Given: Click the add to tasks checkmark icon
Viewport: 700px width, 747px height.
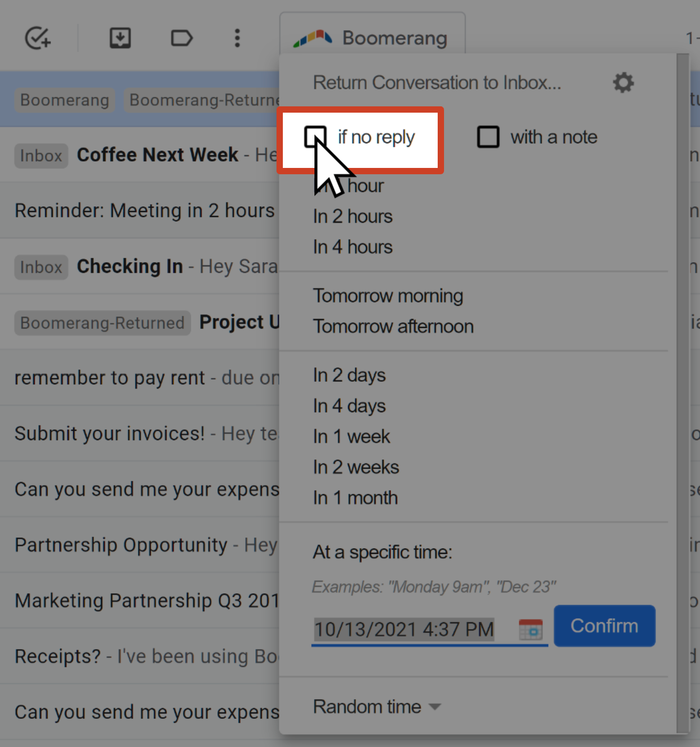Looking at the screenshot, I should pos(37,38).
